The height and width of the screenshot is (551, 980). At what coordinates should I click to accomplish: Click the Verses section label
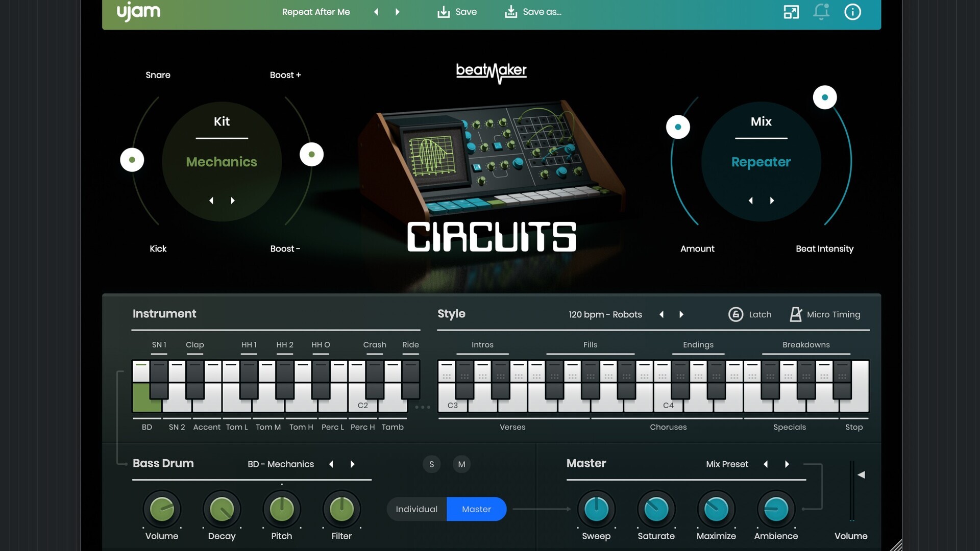(x=512, y=427)
